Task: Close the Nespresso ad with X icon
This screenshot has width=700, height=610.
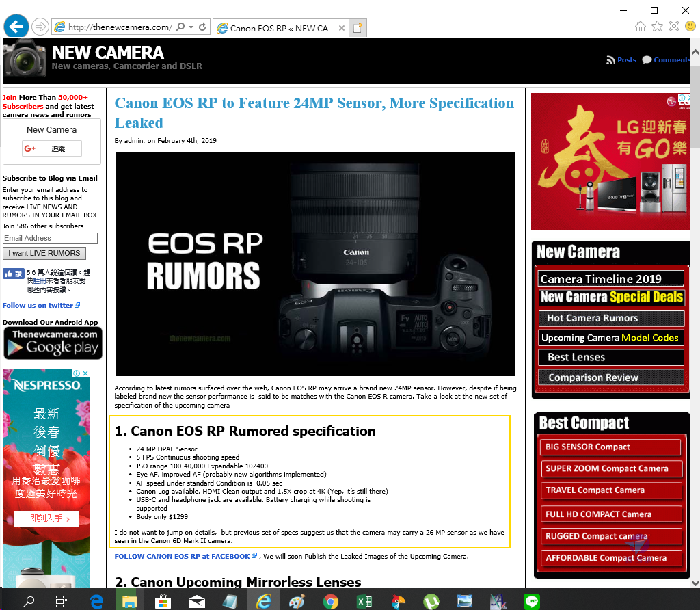Action: [x=85, y=373]
